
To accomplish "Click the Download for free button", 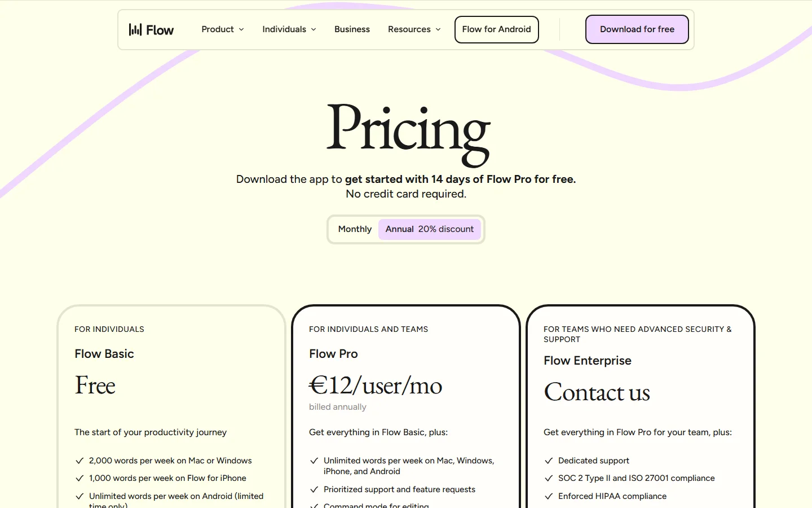I will coord(637,29).
